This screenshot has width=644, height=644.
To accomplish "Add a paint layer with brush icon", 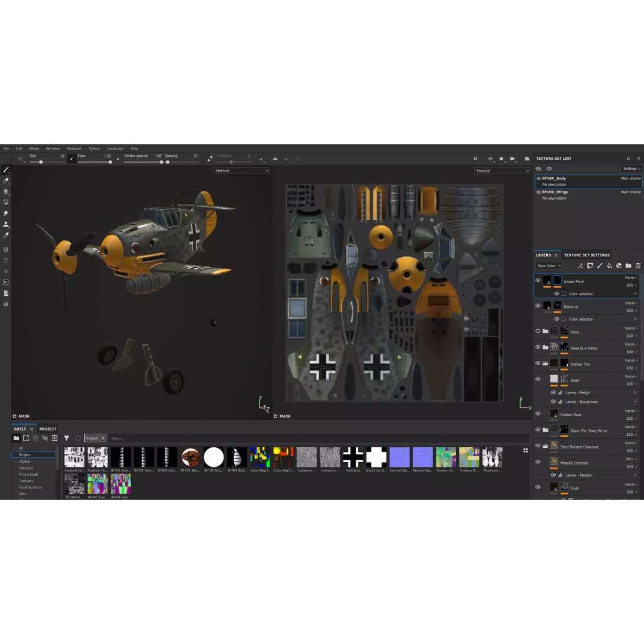I will (600, 266).
